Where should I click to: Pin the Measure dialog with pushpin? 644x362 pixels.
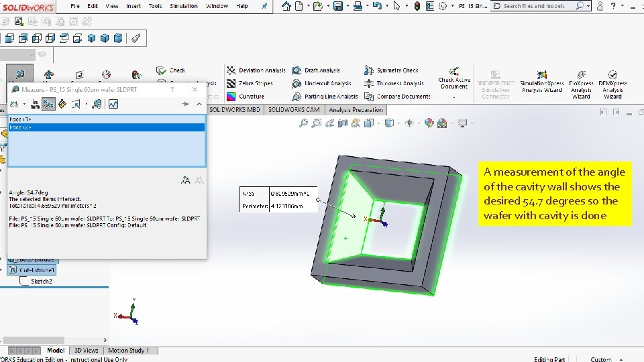pyautogui.click(x=185, y=105)
